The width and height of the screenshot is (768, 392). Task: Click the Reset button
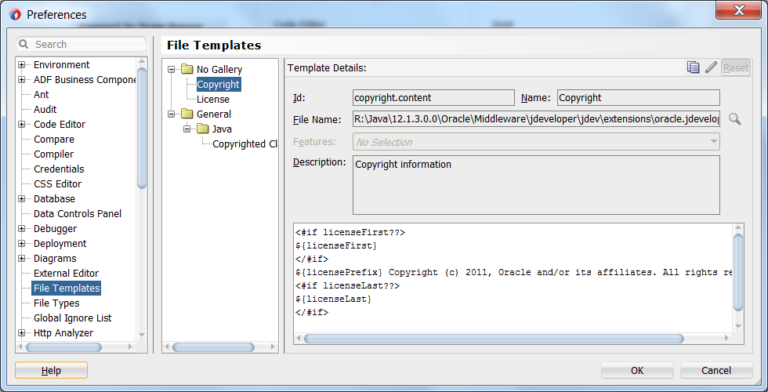click(736, 68)
